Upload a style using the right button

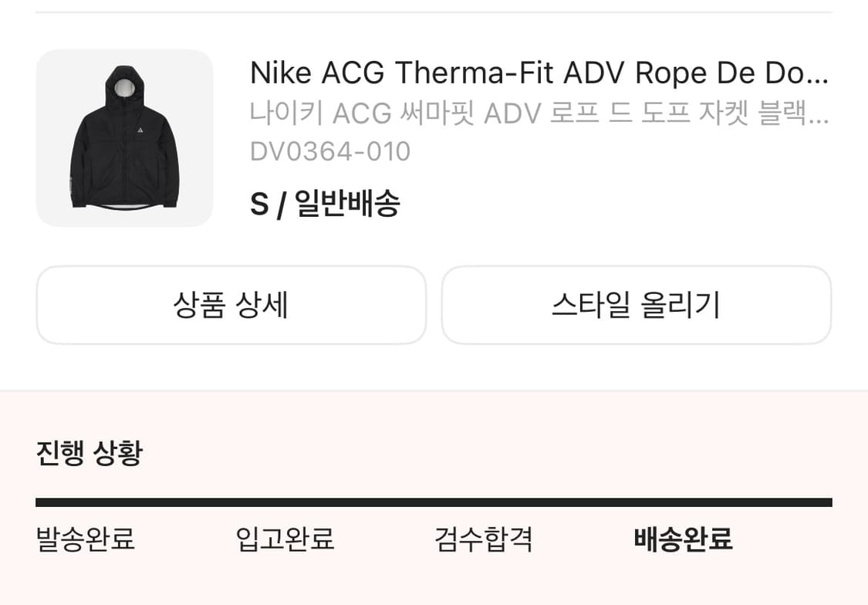[x=636, y=305]
